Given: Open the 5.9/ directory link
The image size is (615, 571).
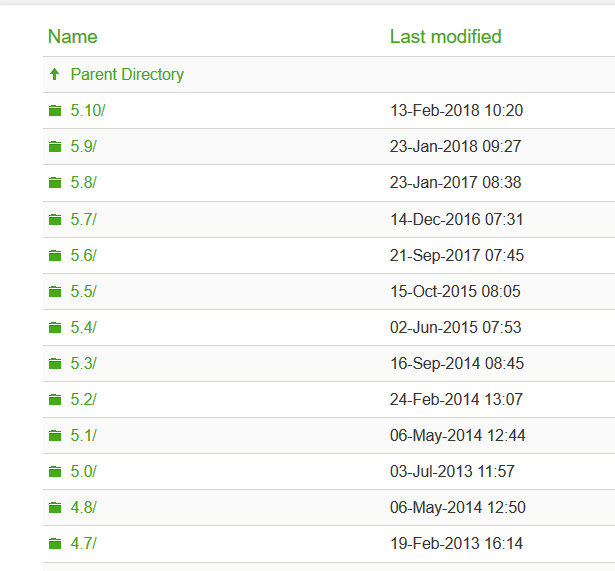Looking at the screenshot, I should click(84, 147).
